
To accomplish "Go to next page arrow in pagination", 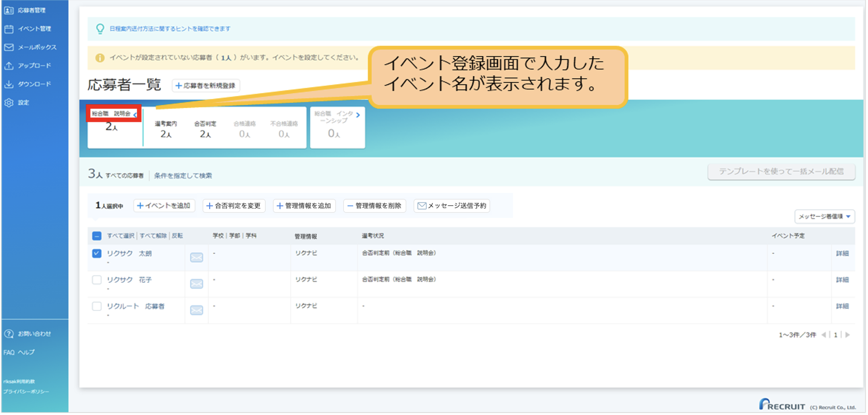I will tap(848, 335).
